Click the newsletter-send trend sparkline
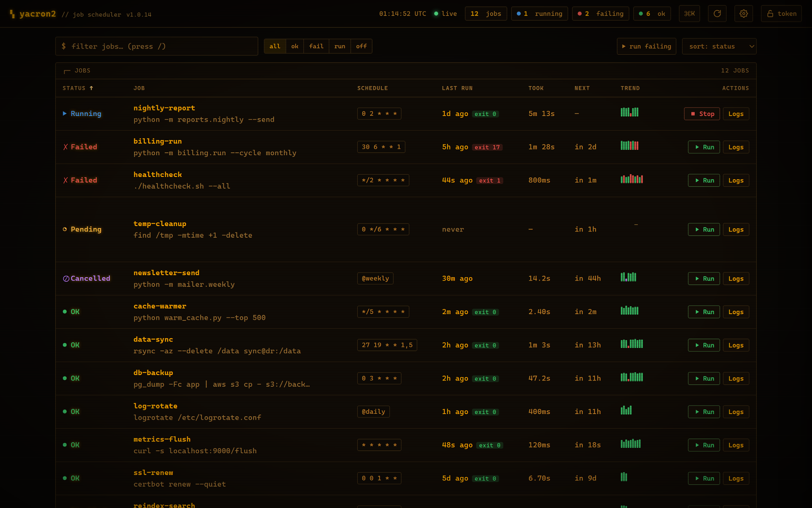Image resolution: width=812 pixels, height=508 pixels. (628, 277)
